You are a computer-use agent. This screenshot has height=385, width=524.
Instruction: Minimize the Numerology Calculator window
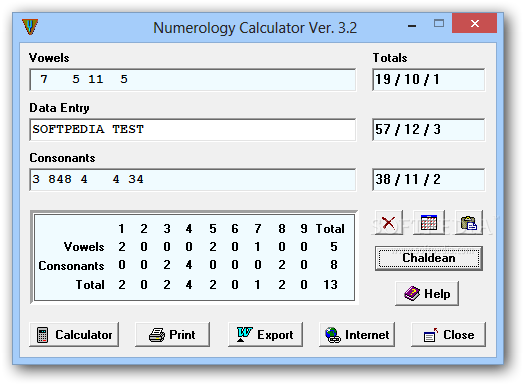tap(412, 25)
